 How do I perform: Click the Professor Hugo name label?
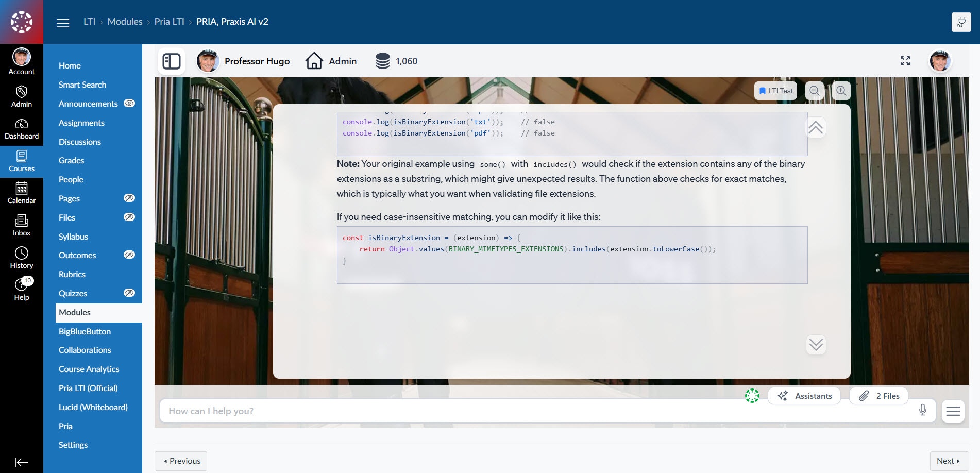point(257,61)
